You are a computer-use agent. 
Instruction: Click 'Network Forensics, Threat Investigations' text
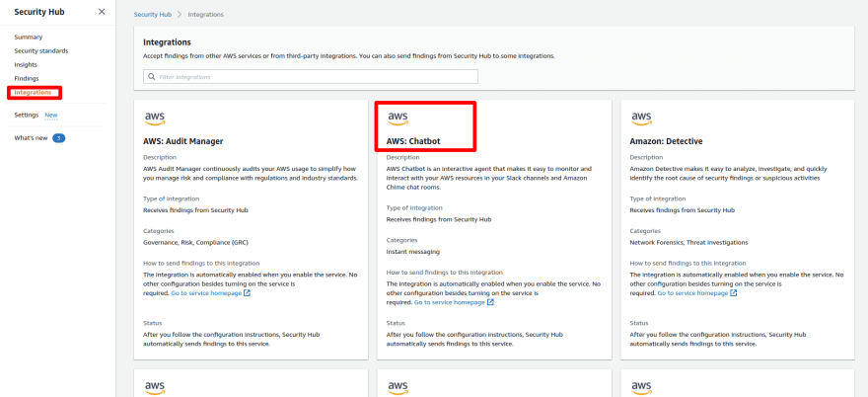tap(688, 242)
